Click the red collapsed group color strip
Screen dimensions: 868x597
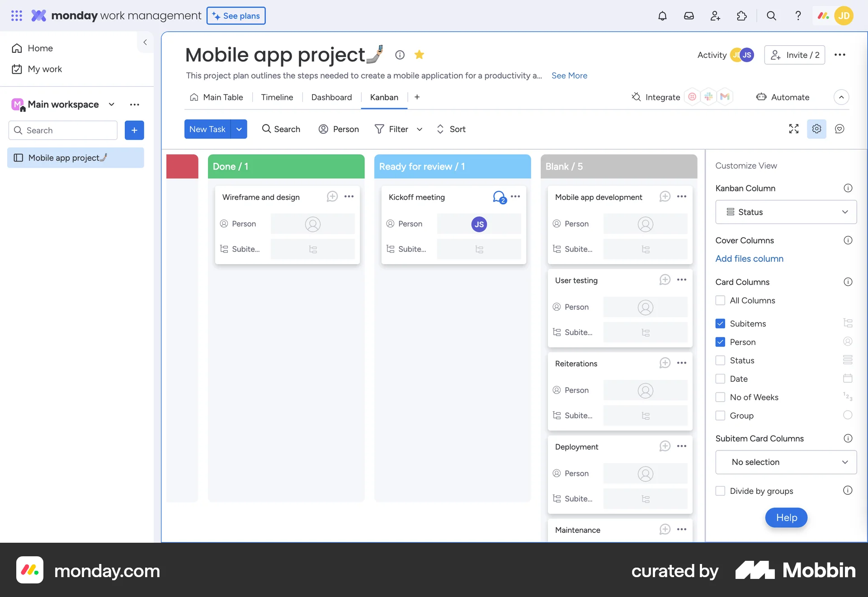(182, 166)
